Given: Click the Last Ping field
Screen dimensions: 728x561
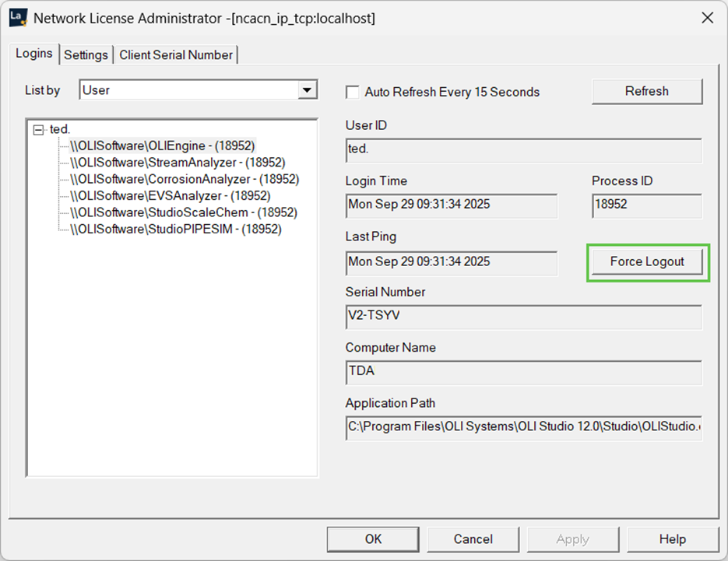Looking at the screenshot, I should (452, 264).
